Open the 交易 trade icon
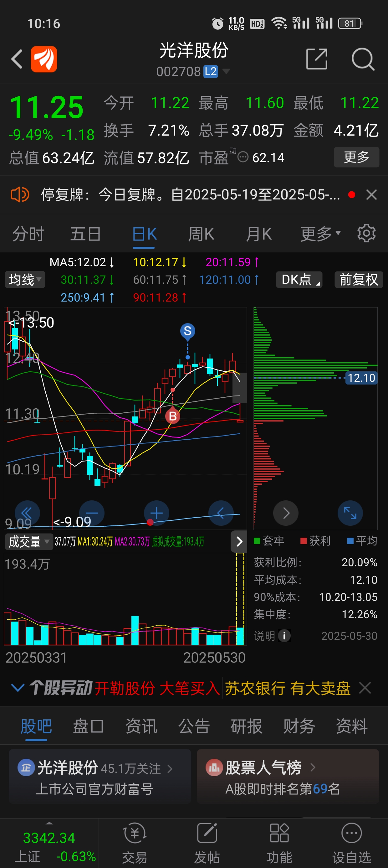The height and width of the screenshot is (868, 388). [134, 843]
